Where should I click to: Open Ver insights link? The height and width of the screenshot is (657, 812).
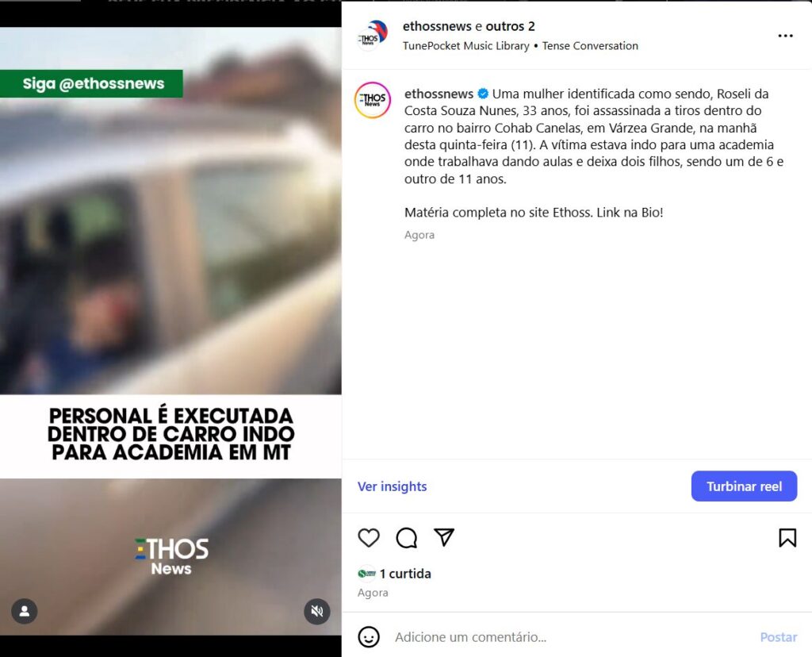pyautogui.click(x=392, y=486)
